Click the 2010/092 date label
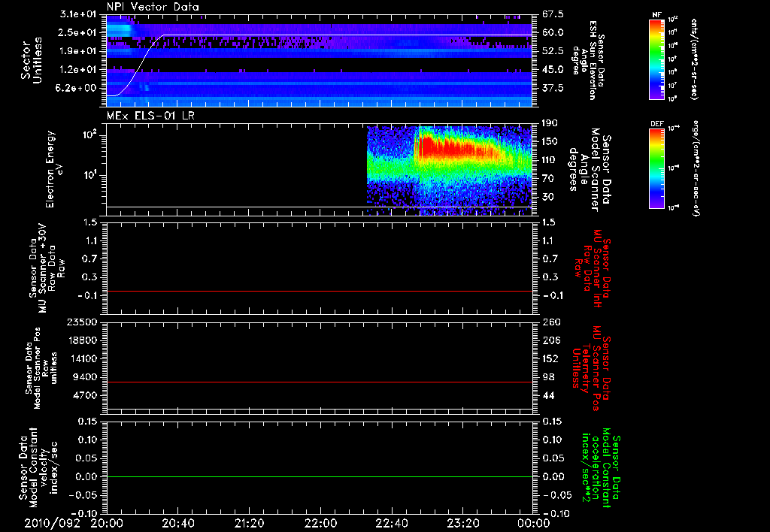Screen dimensions: 770x532 [x=51, y=523]
